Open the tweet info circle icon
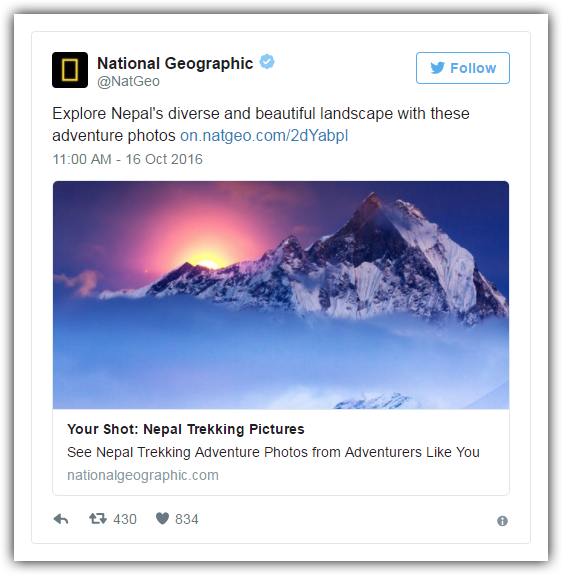562x575 pixels. [502, 521]
